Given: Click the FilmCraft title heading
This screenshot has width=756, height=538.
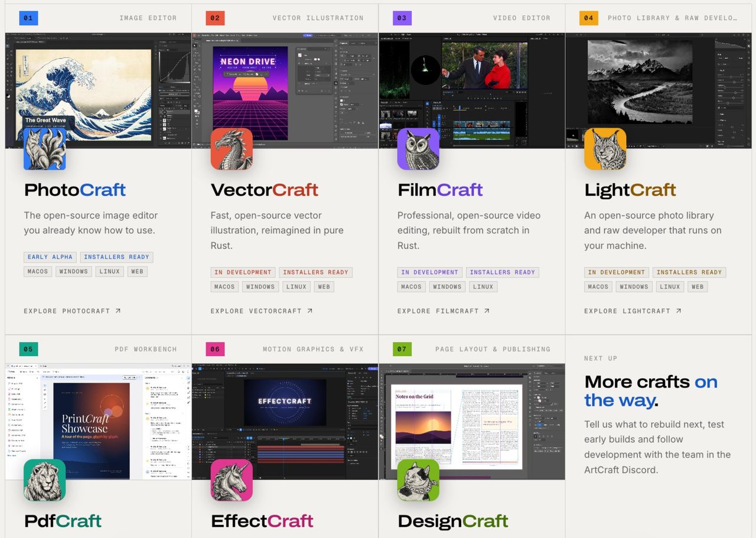Looking at the screenshot, I should pyautogui.click(x=440, y=190).
